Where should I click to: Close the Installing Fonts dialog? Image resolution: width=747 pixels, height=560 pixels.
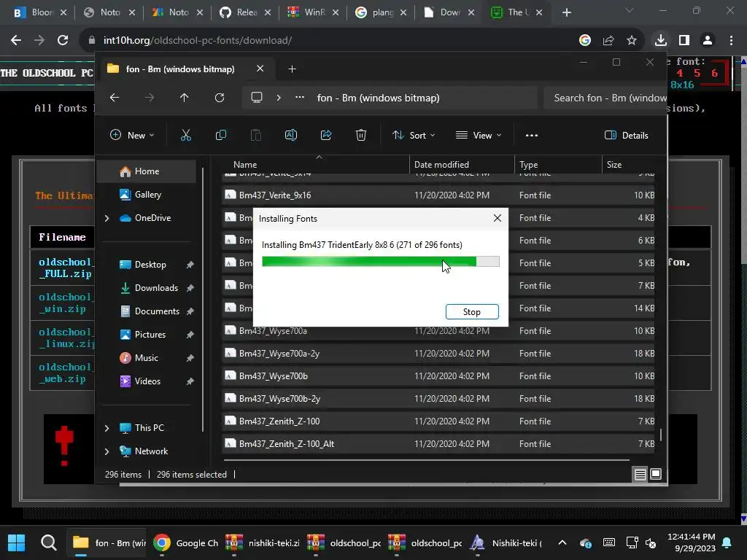(498, 218)
